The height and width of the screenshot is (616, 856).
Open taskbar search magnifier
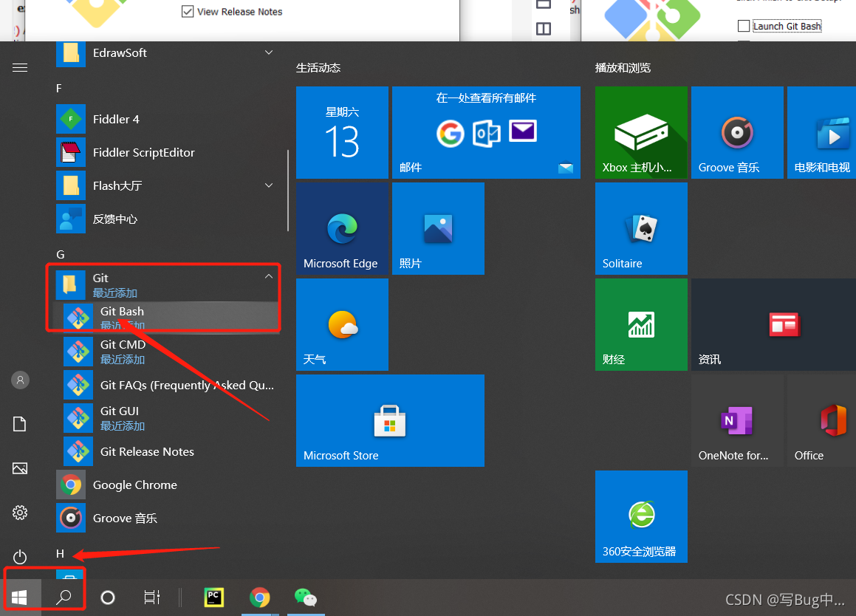[64, 598]
